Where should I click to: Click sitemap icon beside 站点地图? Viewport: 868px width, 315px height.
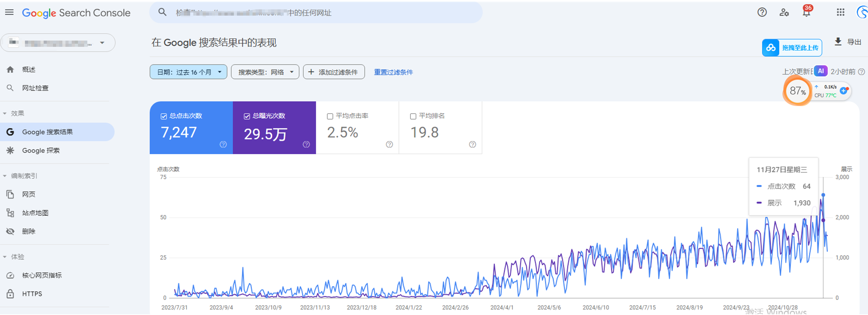[x=10, y=213]
